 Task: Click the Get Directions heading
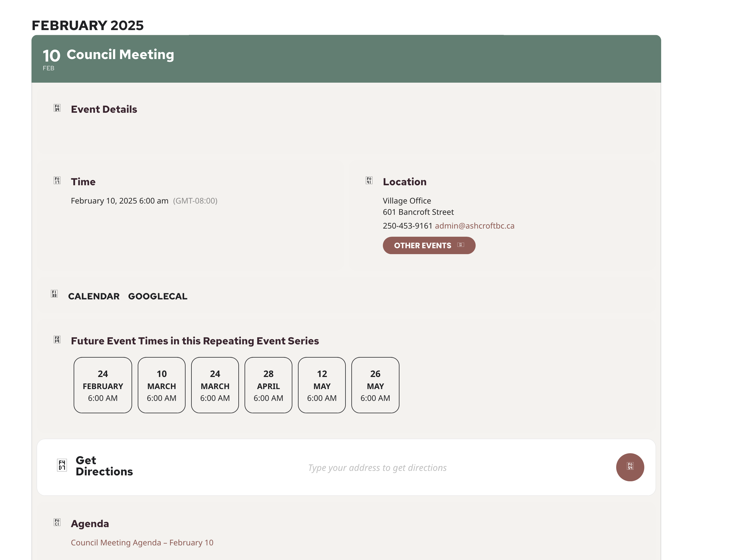[104, 466]
